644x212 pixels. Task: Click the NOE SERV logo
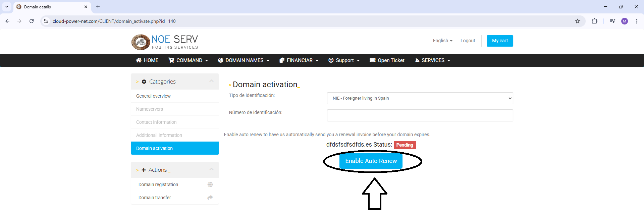pos(164,42)
